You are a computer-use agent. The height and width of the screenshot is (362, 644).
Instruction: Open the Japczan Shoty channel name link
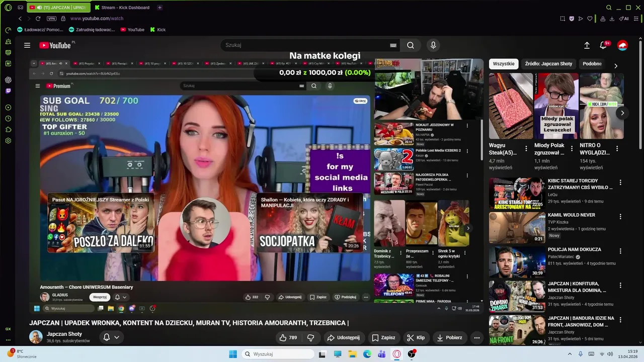pyautogui.click(x=64, y=334)
